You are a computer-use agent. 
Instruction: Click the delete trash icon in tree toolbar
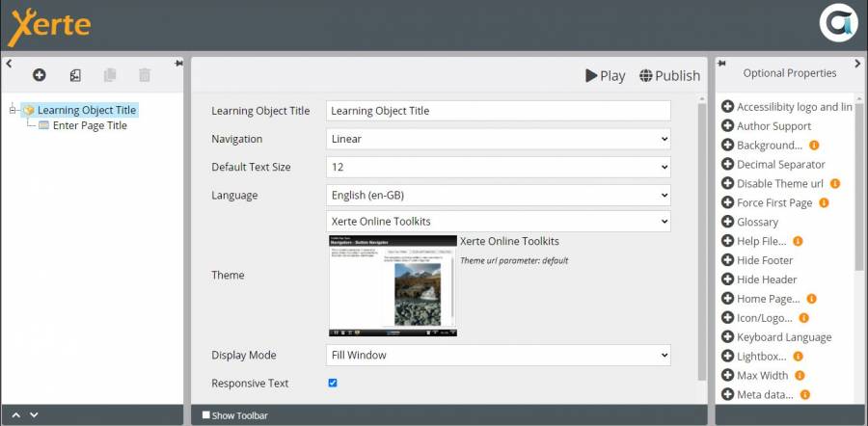145,75
